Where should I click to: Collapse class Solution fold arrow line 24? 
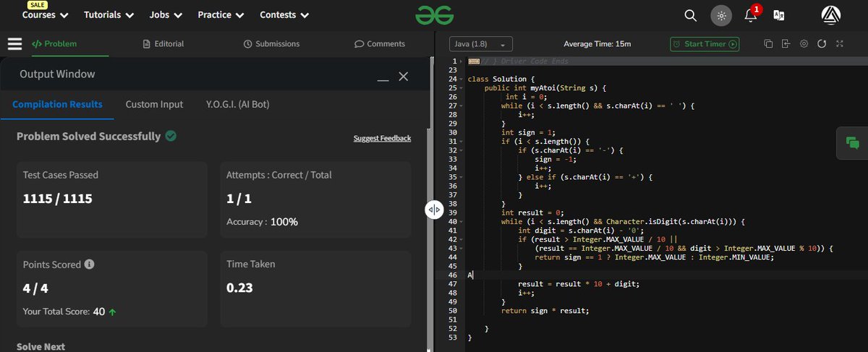coord(461,79)
